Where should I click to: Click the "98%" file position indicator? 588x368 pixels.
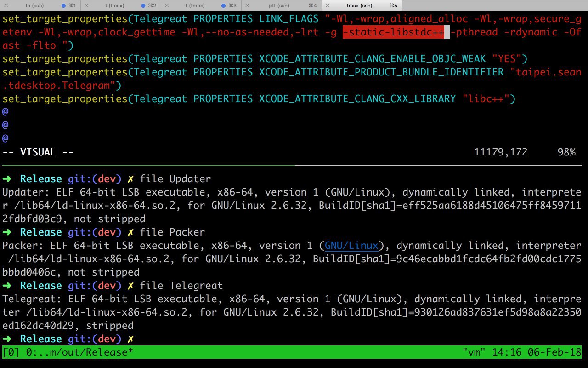[x=566, y=152]
